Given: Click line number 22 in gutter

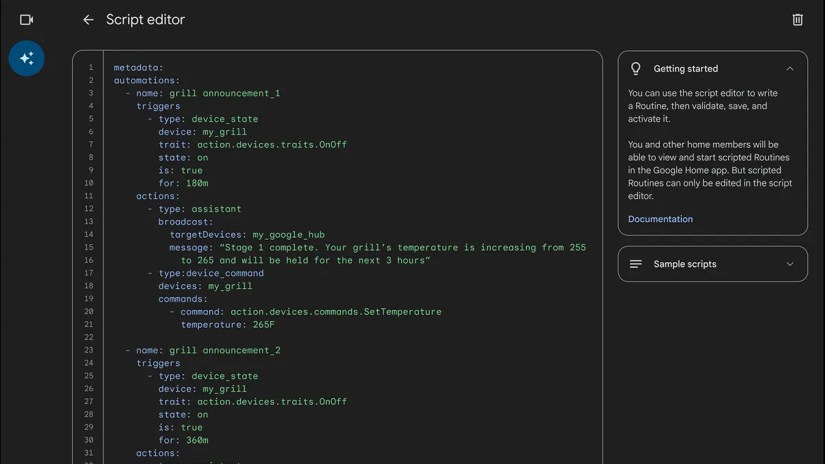Looking at the screenshot, I should click(x=89, y=337).
